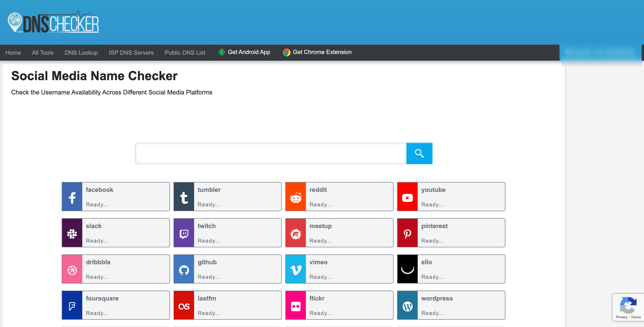Click the Reddit icon tile
This screenshot has width=644, height=327.
[296, 197]
